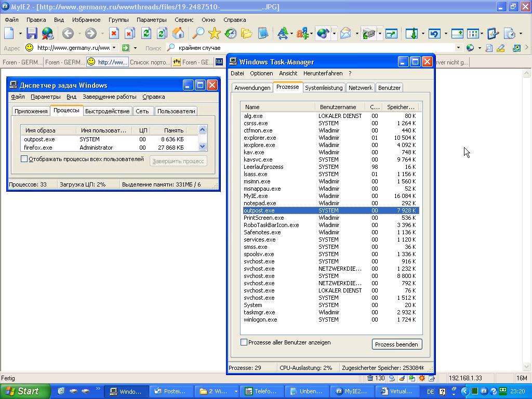The height and width of the screenshot is (399, 532).
Task: Click the 'Prozess beenden' button
Action: pyautogui.click(x=396, y=344)
